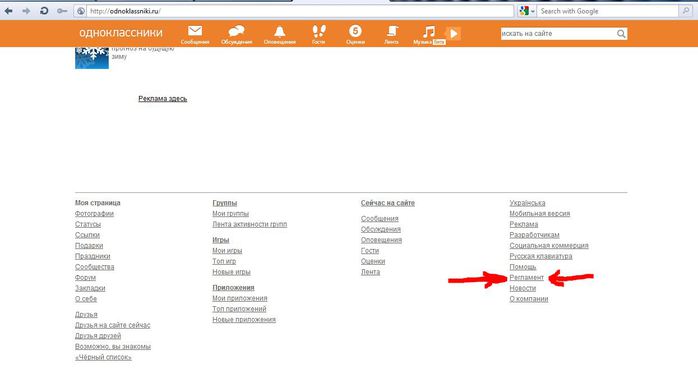The image size is (698, 369).
Task: Start the music player play button
Action: coord(453,33)
